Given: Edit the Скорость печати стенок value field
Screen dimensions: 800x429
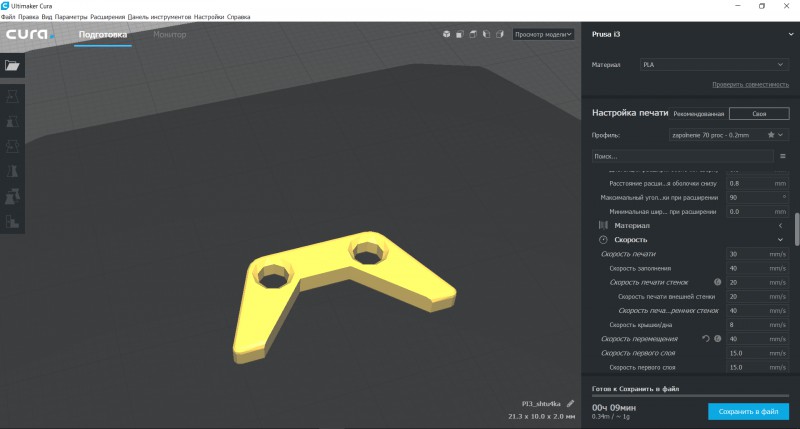Looking at the screenshot, I should pyautogui.click(x=757, y=282).
